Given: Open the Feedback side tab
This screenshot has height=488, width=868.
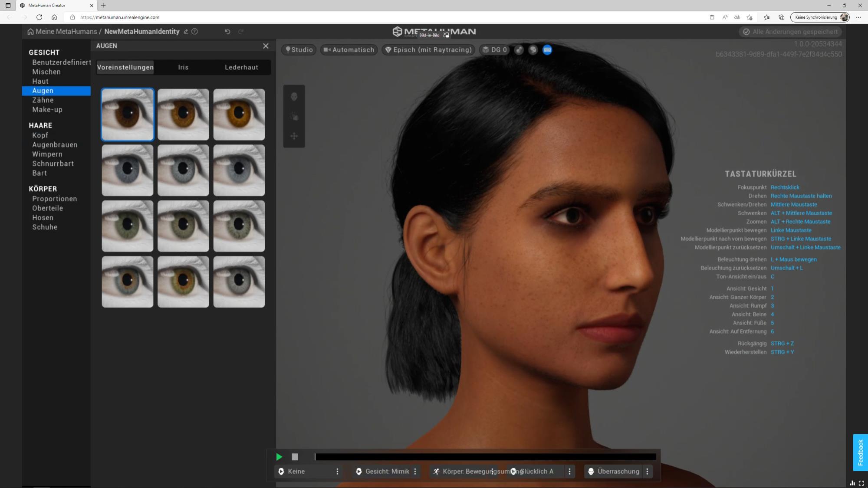Looking at the screenshot, I should (x=860, y=452).
